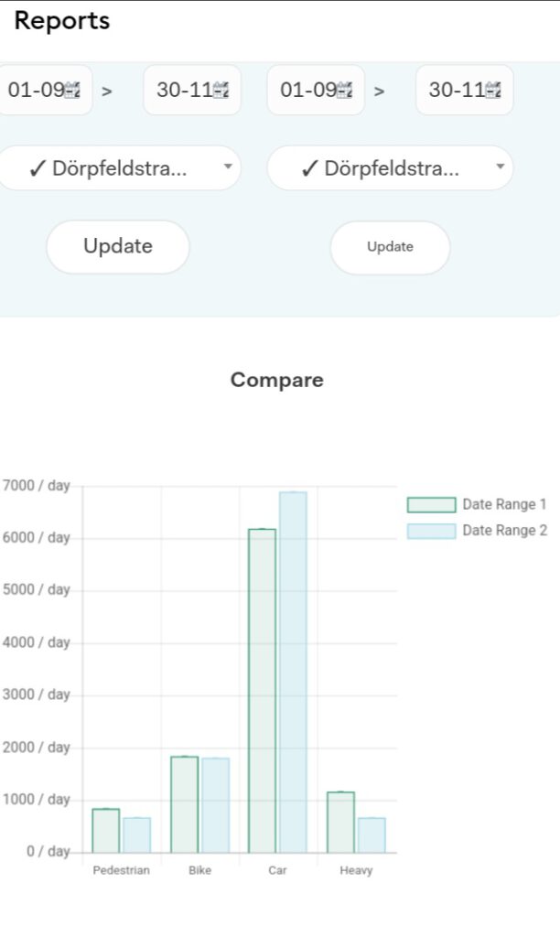This screenshot has width=560, height=937.
Task: Click the left large Update button
Action: click(118, 246)
